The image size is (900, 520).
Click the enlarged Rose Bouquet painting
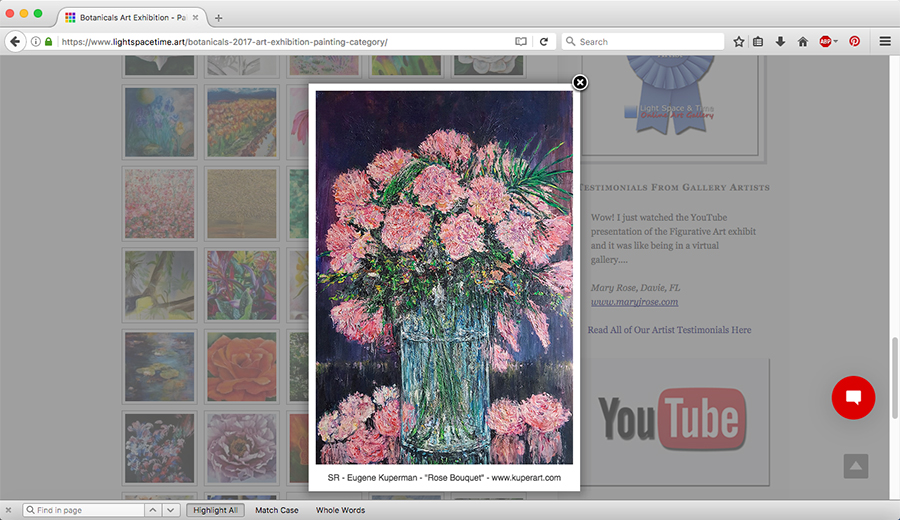[444, 277]
